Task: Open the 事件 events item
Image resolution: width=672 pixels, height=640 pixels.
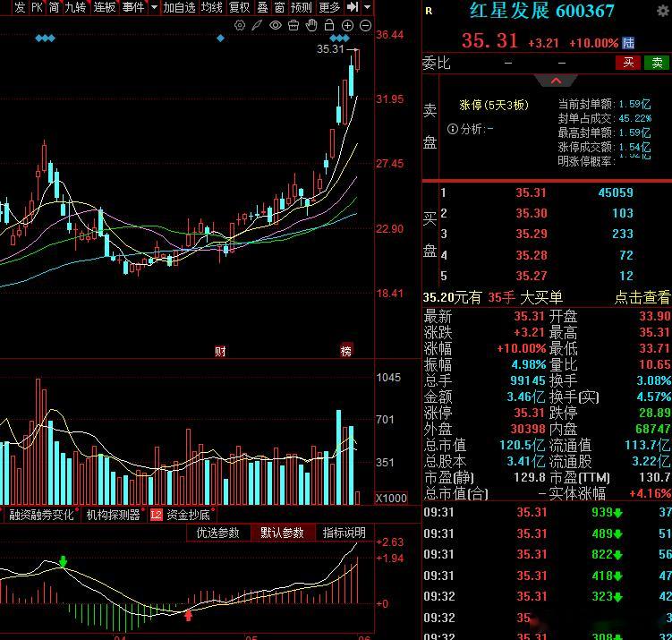Action: pyautogui.click(x=133, y=7)
